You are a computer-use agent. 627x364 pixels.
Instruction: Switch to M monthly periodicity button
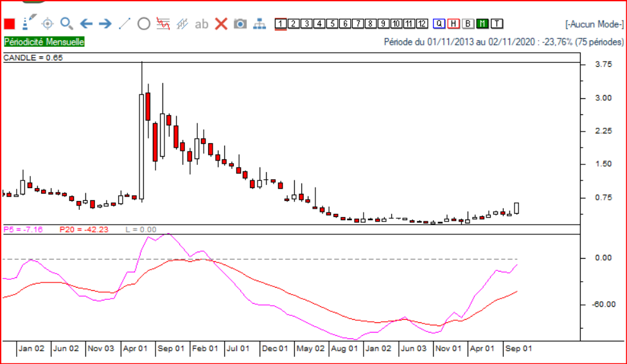tap(482, 24)
